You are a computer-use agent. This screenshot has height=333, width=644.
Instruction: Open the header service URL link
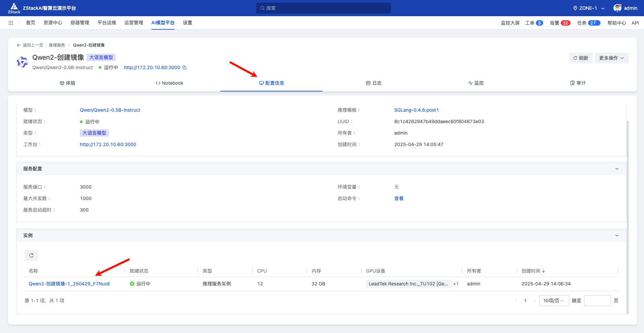click(x=152, y=67)
